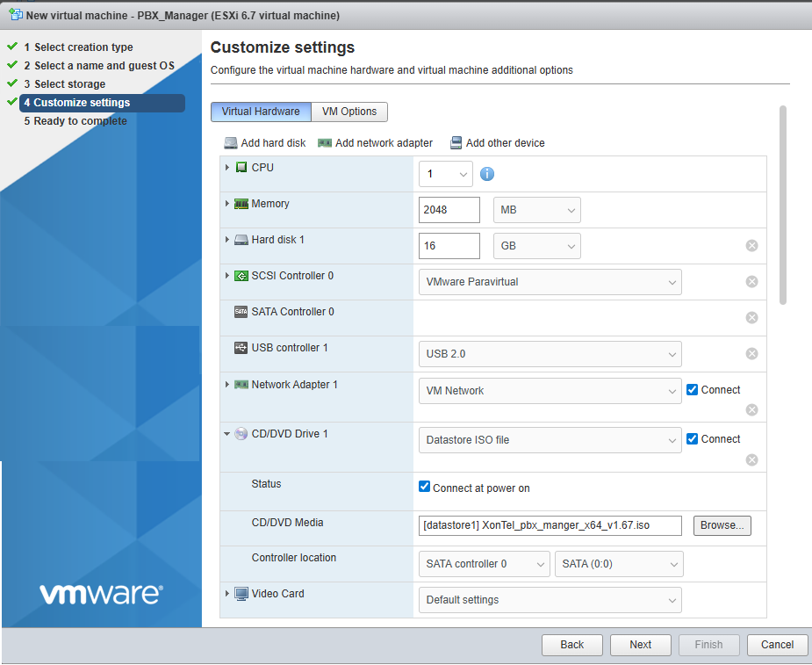Click the Hard disk size input field
Screen dimensions: 812x665
tap(449, 246)
